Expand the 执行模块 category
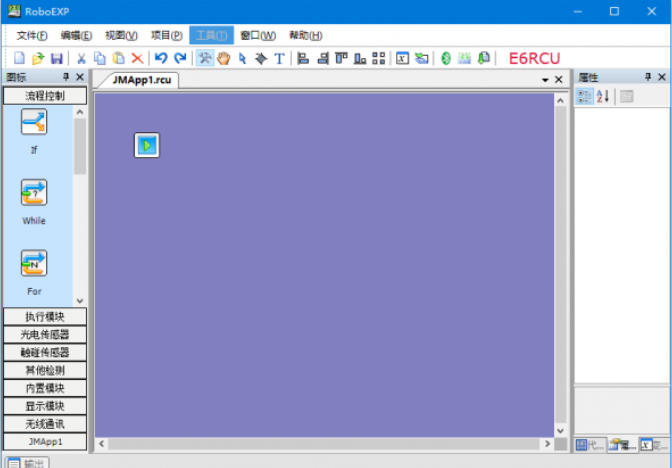 tap(44, 317)
